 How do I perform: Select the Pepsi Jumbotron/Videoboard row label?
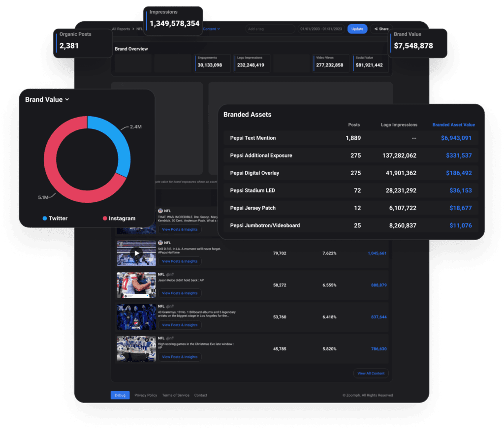coord(265,225)
